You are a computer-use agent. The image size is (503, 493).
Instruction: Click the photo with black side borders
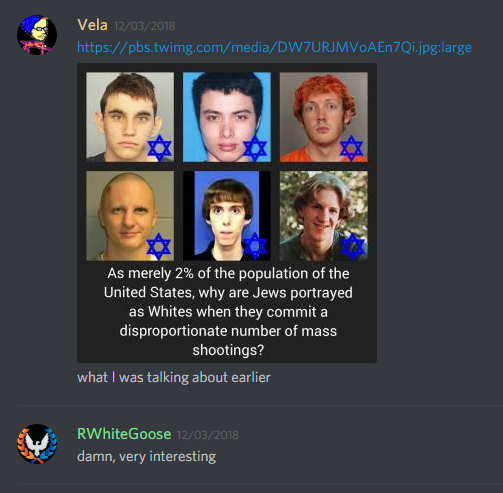click(227, 216)
